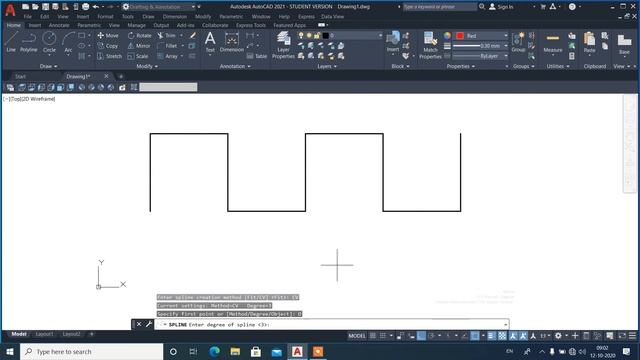Expand the Draw panel
This screenshot has height=360, width=640.
(48, 66)
